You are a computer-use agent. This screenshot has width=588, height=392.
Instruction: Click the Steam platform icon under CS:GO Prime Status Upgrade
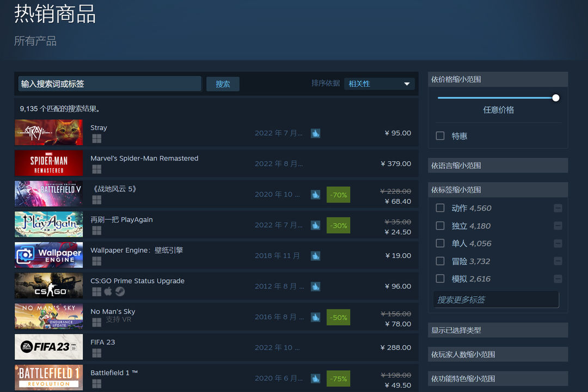pos(120,291)
